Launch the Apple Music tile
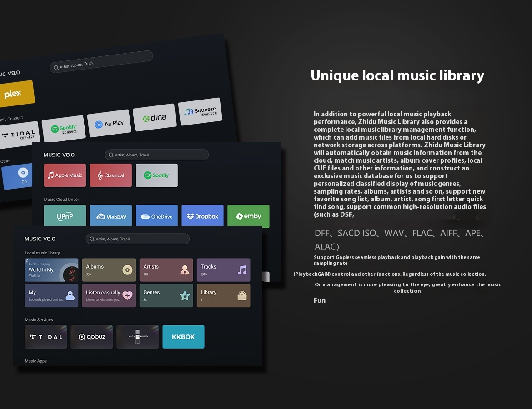The height and width of the screenshot is (409, 532). (65, 175)
